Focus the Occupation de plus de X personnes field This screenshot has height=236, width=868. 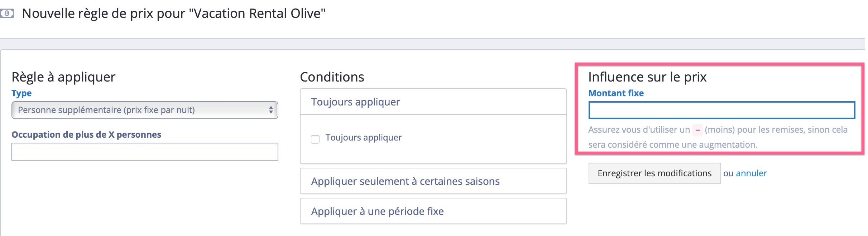pyautogui.click(x=145, y=152)
